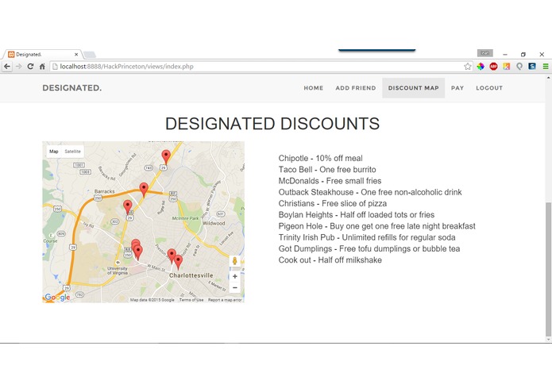Click the Google logo on map
The width and height of the screenshot is (552, 392).
pos(57,298)
